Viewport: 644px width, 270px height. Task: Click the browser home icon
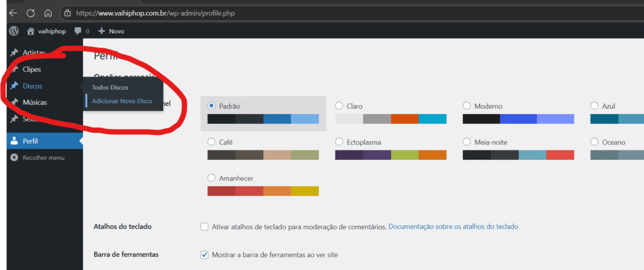[x=48, y=13]
